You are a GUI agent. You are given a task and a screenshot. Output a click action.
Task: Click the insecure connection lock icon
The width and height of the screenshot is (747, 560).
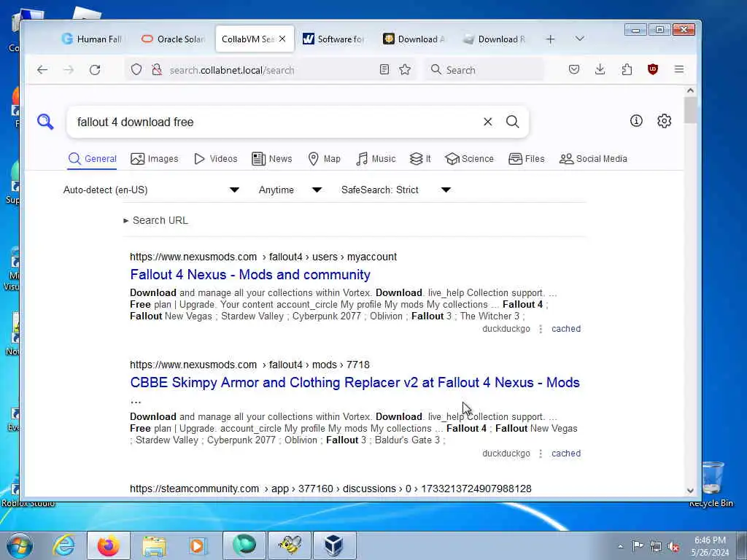point(157,70)
